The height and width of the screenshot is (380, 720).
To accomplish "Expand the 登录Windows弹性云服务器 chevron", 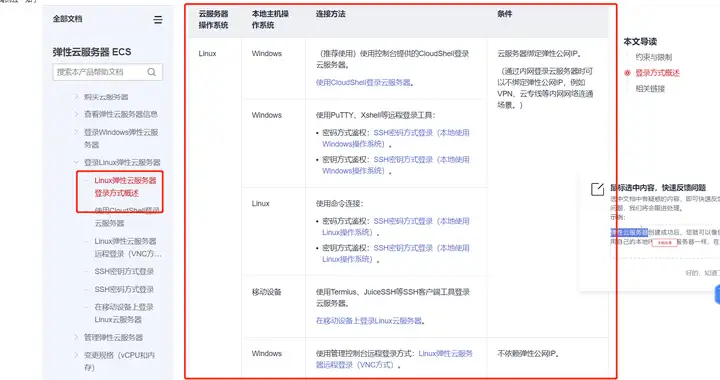I will pos(76,132).
